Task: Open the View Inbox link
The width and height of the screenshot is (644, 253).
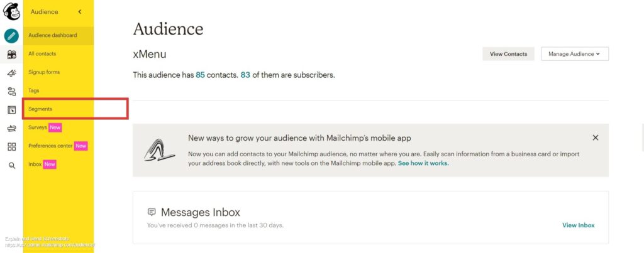Action: 579,225
